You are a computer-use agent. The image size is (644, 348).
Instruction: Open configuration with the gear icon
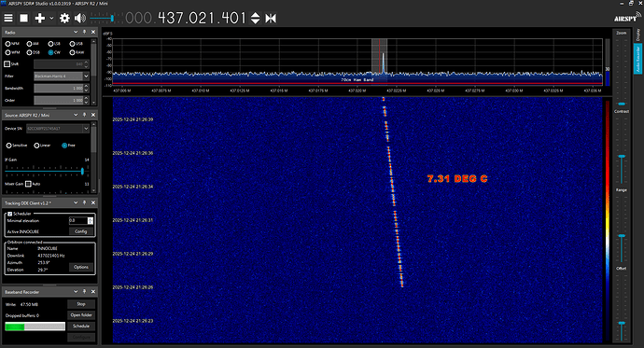64,18
